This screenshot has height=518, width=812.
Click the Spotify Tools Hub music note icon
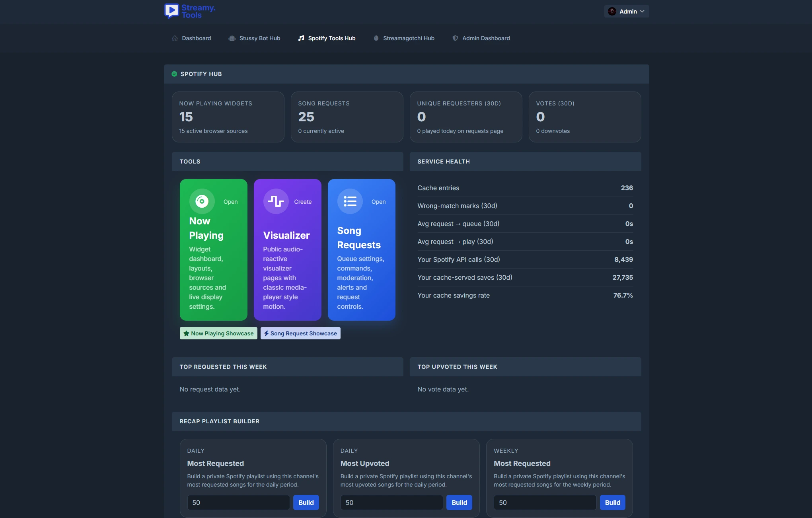click(x=301, y=38)
